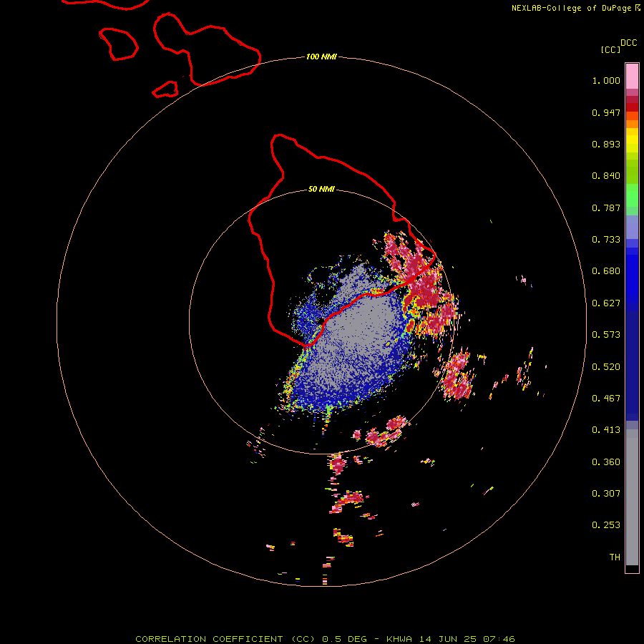Select the 0.520 scale value
The width and height of the screenshot is (644, 644).
coord(606,367)
